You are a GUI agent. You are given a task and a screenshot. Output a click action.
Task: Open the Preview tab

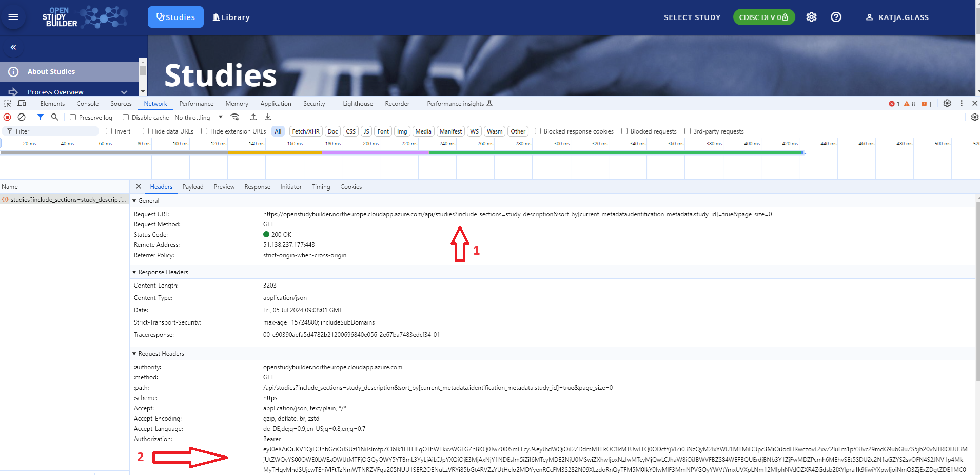pos(224,187)
